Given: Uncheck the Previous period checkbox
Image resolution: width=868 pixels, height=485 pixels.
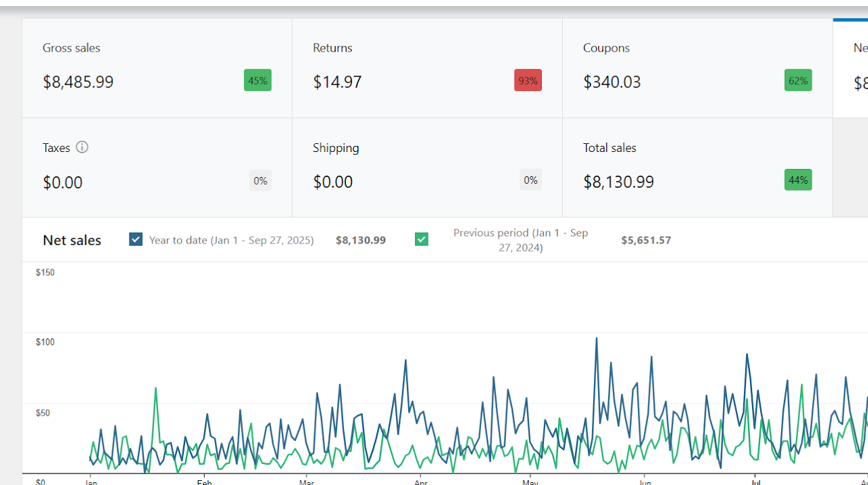Looking at the screenshot, I should point(422,239).
